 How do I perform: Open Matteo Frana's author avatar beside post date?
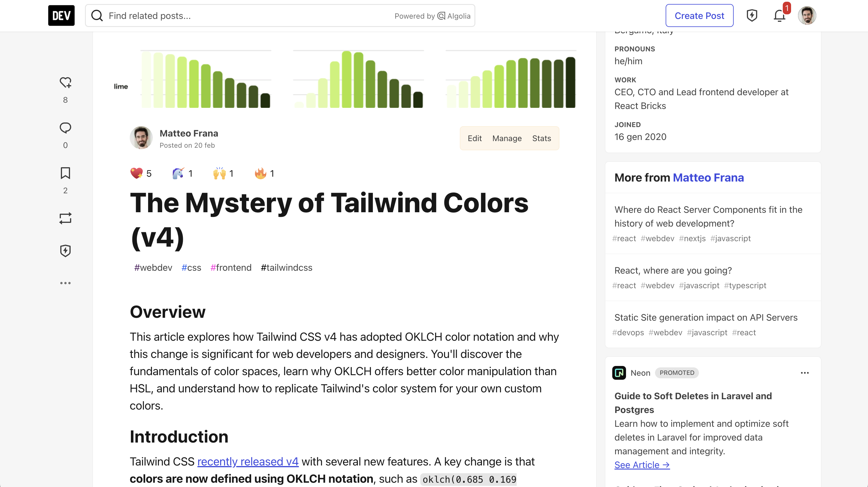tap(141, 138)
